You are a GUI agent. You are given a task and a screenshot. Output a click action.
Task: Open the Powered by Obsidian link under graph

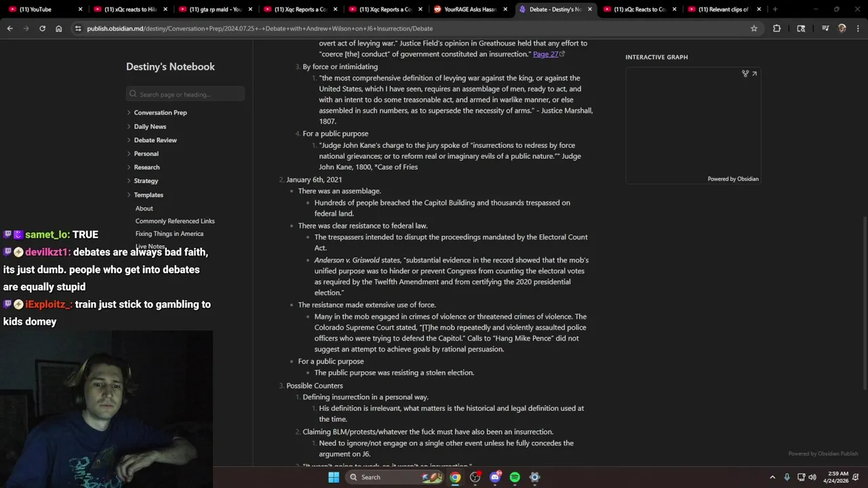pyautogui.click(x=733, y=179)
